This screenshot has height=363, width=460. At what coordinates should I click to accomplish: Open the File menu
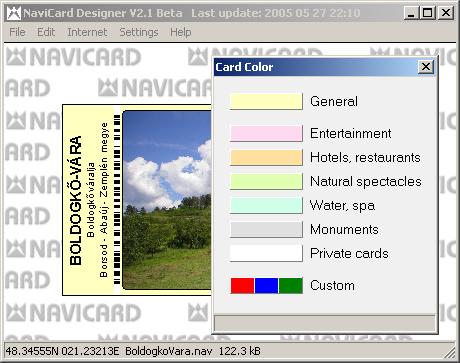coord(17,32)
